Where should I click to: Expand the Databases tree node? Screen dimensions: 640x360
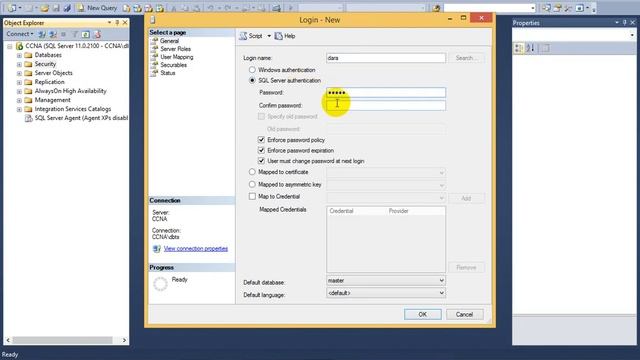(19, 55)
